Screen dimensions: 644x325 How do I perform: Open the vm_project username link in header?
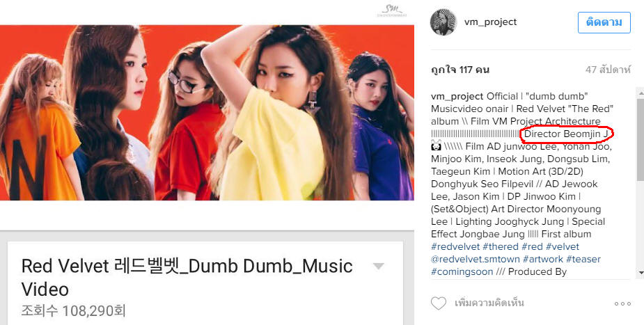coord(490,22)
